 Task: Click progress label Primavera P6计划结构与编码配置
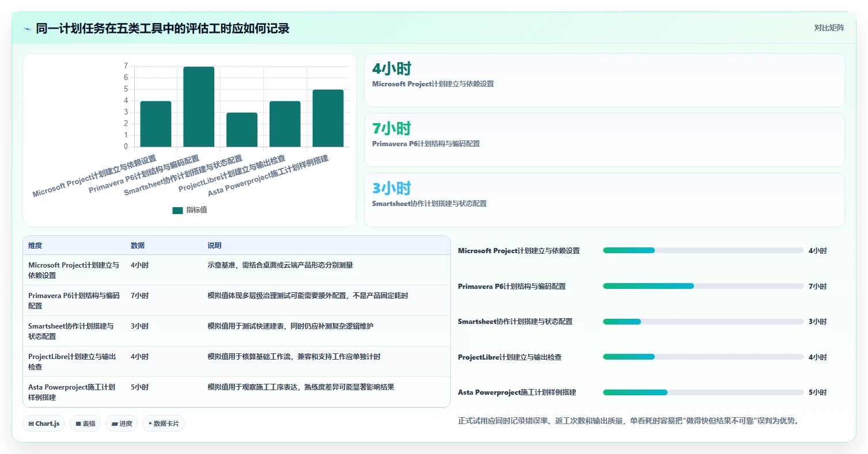tap(512, 287)
